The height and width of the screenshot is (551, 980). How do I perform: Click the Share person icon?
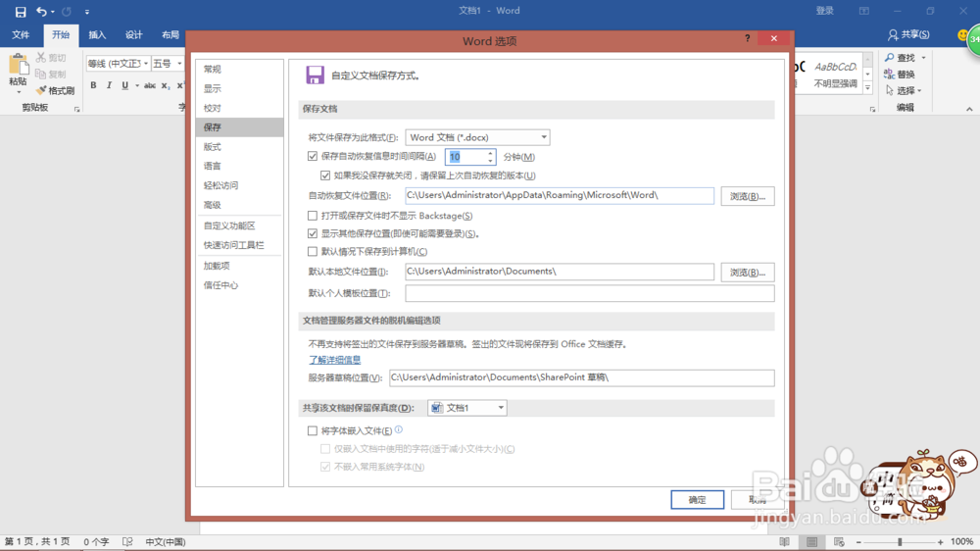tap(893, 35)
